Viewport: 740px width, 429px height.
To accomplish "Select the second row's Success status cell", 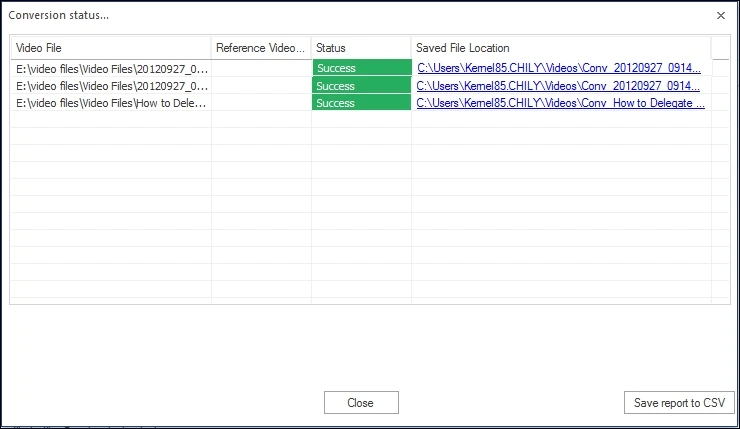I will 361,86.
